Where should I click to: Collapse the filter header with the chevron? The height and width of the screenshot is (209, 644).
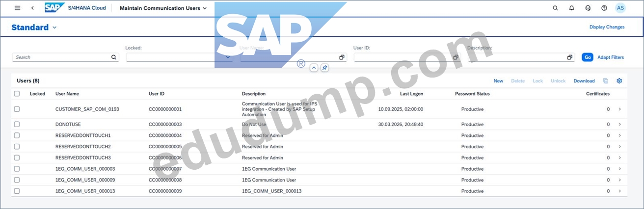pyautogui.click(x=314, y=68)
